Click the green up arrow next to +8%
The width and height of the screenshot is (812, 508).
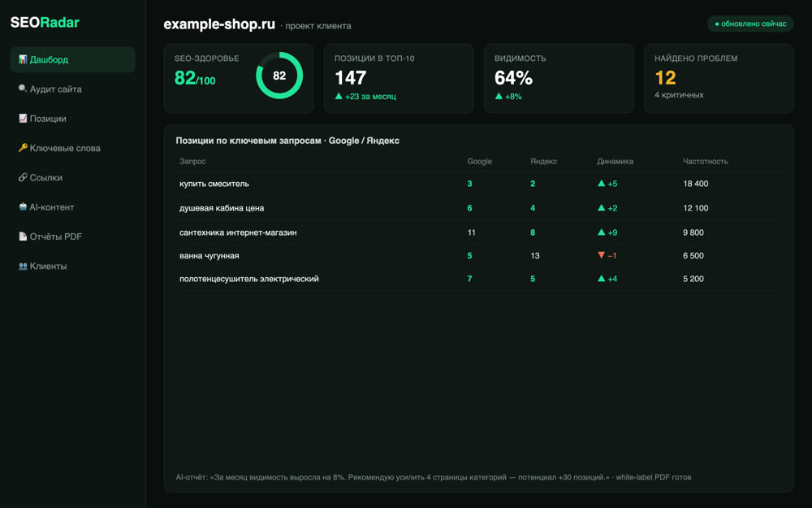point(499,96)
